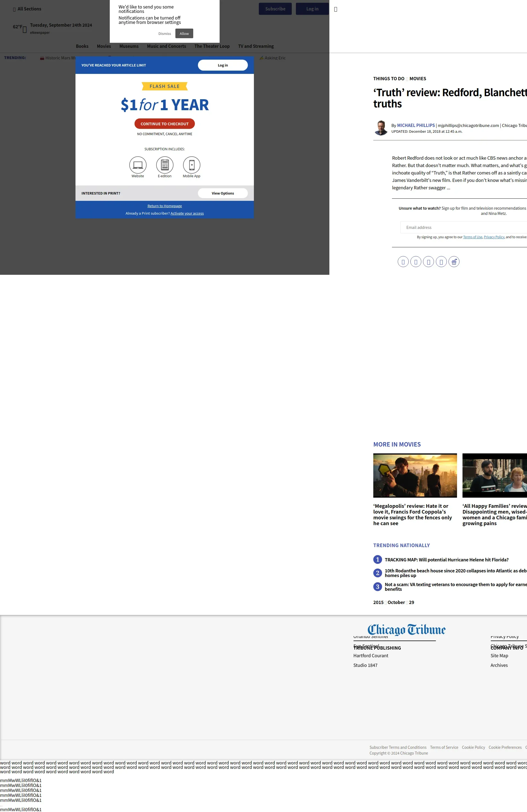
Task: Click the Website laptop icon
Action: [x=138, y=165]
